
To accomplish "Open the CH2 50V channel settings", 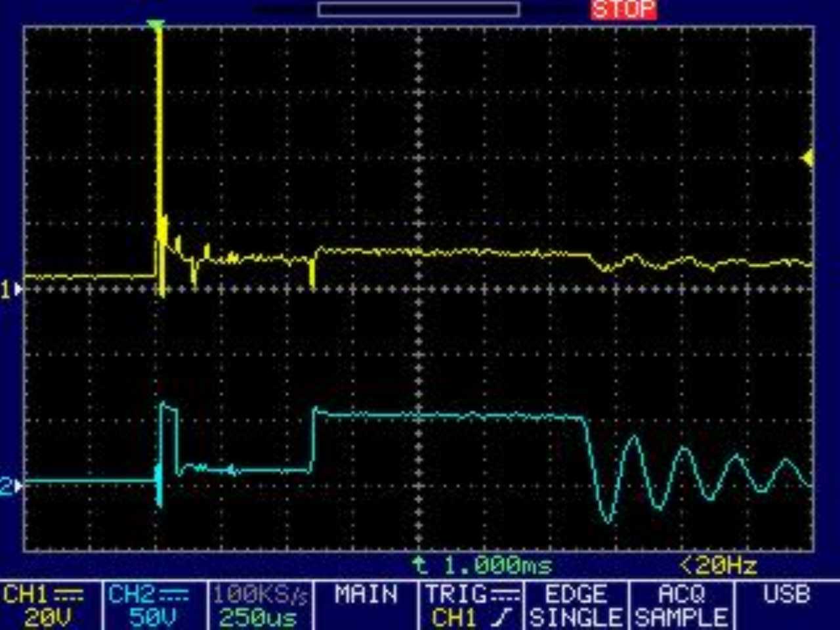I will 150,606.
